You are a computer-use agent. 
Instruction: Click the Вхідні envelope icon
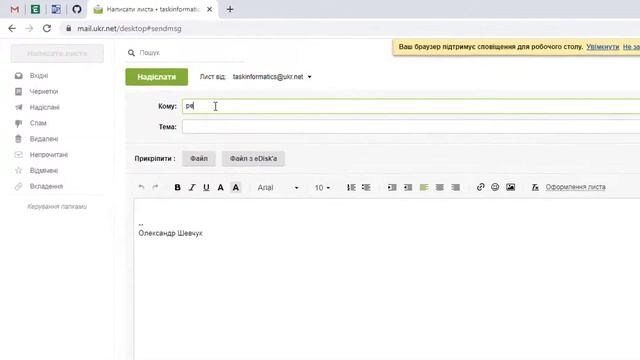coord(18,76)
